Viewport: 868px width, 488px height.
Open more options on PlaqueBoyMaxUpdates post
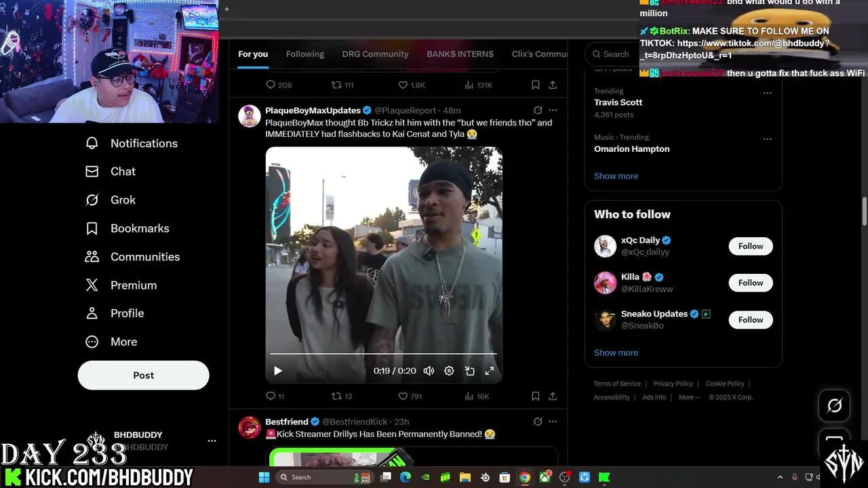pos(553,110)
